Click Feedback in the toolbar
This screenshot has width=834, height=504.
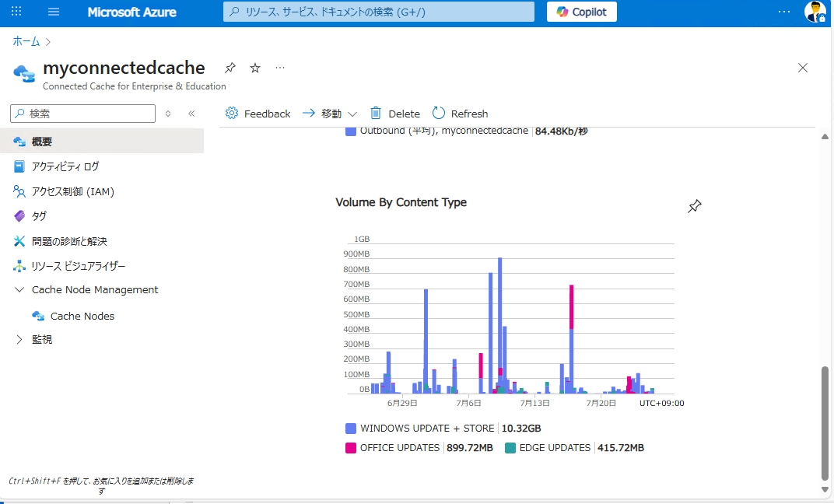pyautogui.click(x=267, y=114)
